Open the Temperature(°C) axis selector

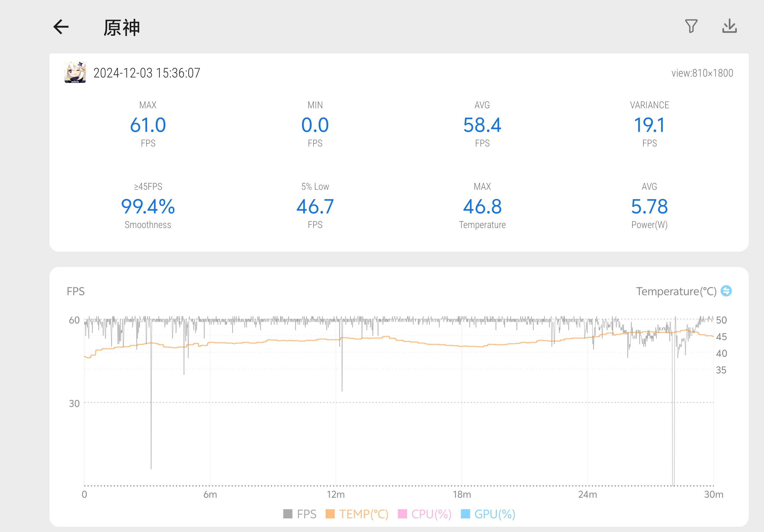click(x=676, y=291)
